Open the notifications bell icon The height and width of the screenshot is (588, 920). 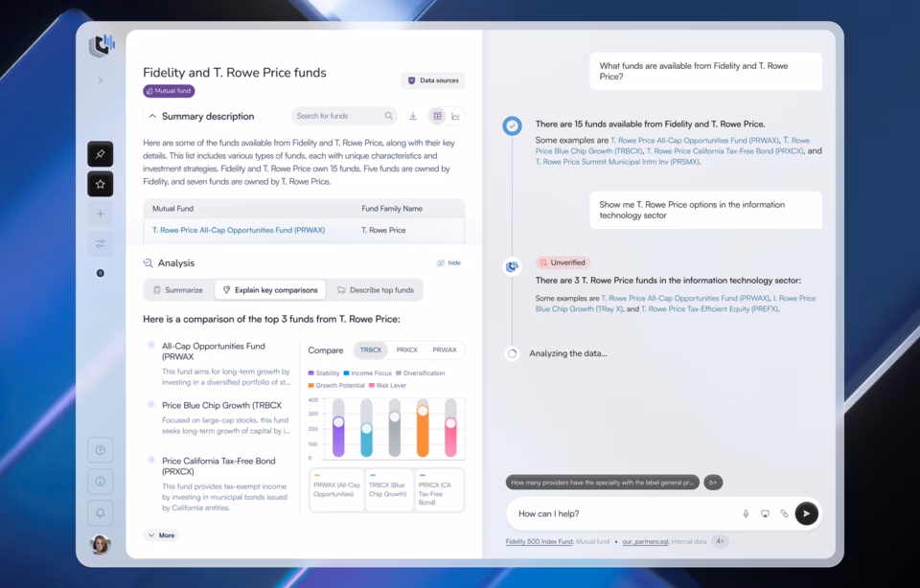click(x=101, y=513)
